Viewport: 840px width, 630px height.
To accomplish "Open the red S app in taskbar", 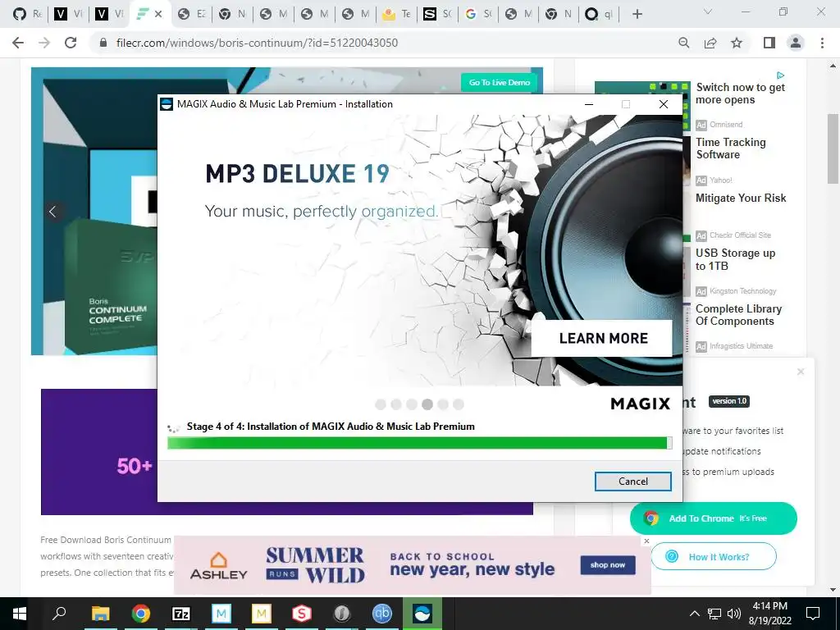I will coord(302,614).
